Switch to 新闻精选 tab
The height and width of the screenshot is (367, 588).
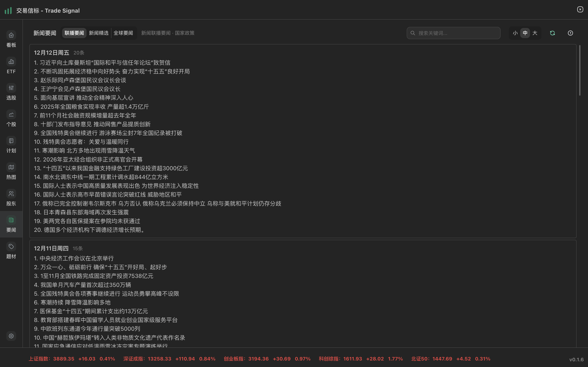(99, 33)
